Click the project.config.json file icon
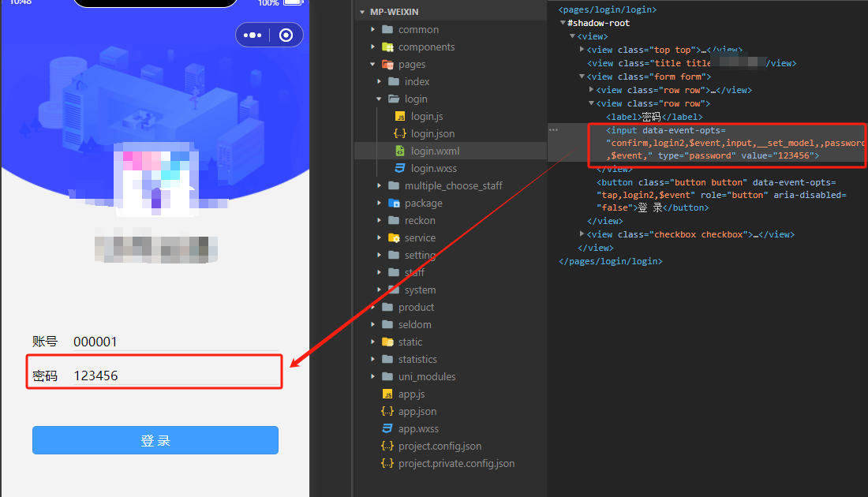Screen dimensions: 868x497 [387, 446]
